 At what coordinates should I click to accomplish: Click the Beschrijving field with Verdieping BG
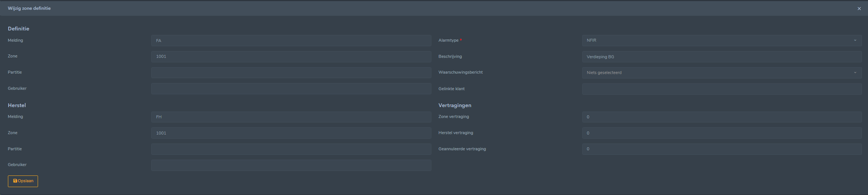coord(722,57)
